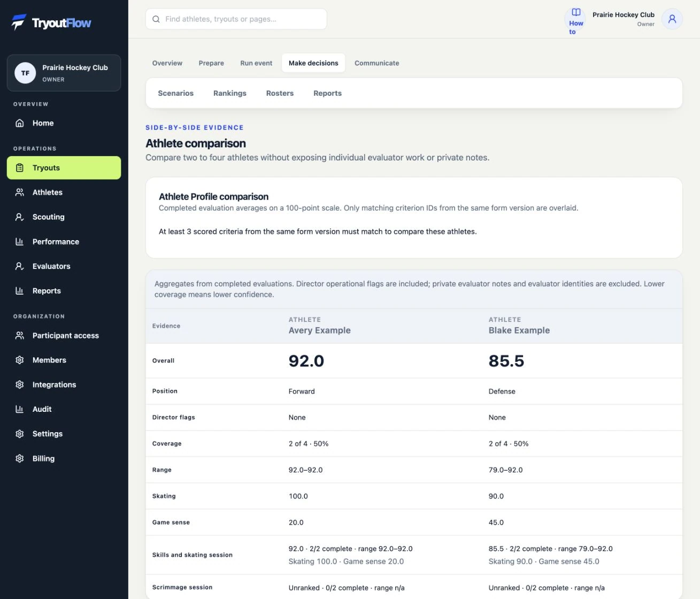Click the Coverage row label
700x599 pixels.
(x=167, y=443)
